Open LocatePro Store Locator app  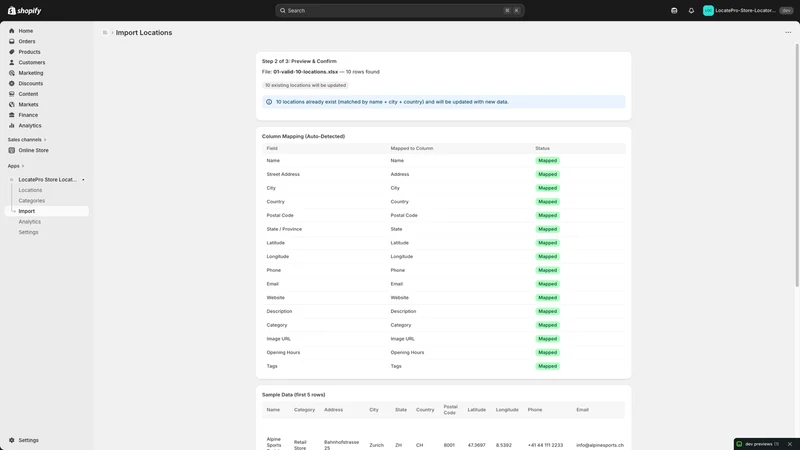[46, 180]
